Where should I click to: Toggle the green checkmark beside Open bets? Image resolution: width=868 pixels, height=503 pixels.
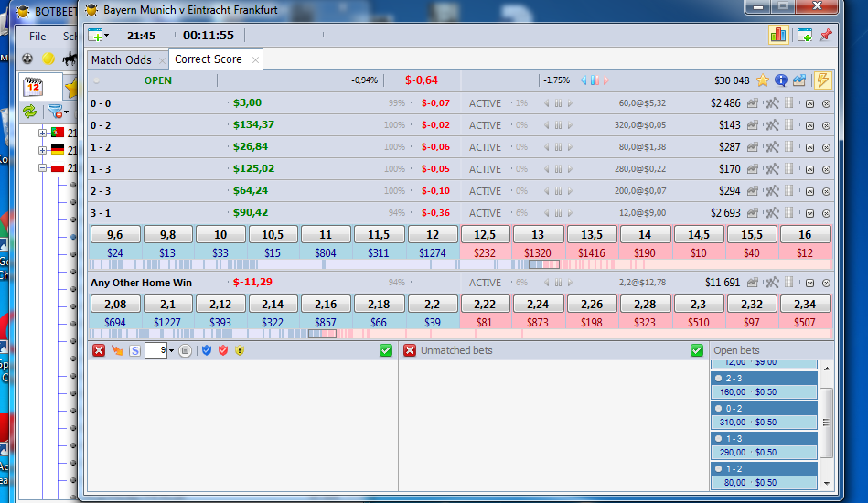[696, 350]
